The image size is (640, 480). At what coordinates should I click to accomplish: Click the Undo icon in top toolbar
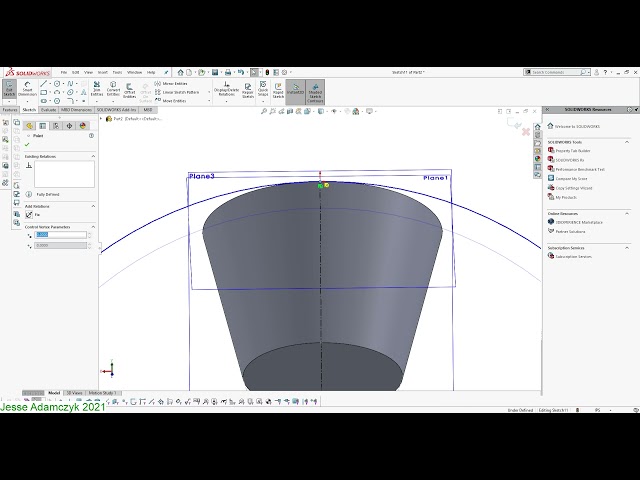click(241, 72)
